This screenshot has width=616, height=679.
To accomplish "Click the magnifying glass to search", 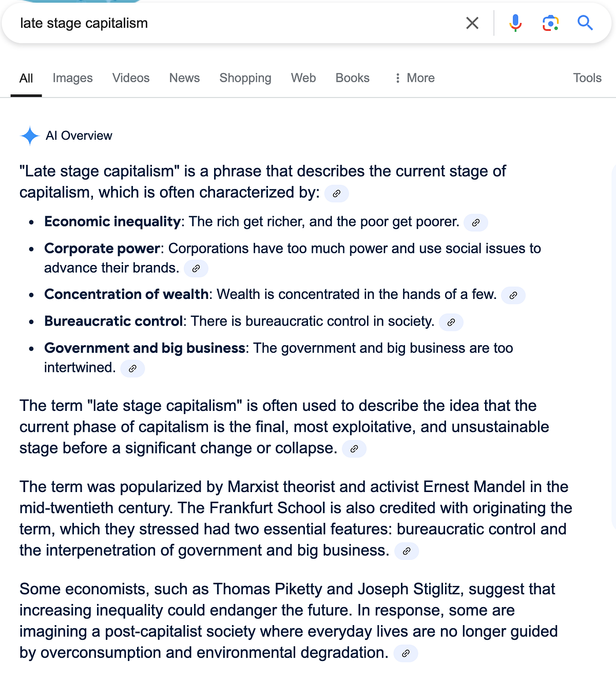I will (585, 23).
